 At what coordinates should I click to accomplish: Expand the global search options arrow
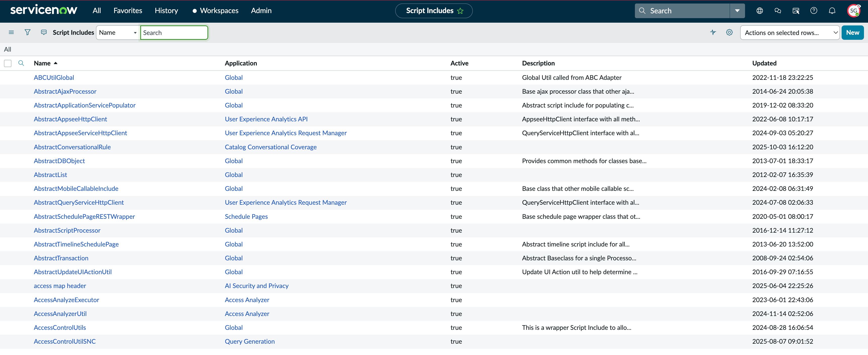click(x=737, y=11)
